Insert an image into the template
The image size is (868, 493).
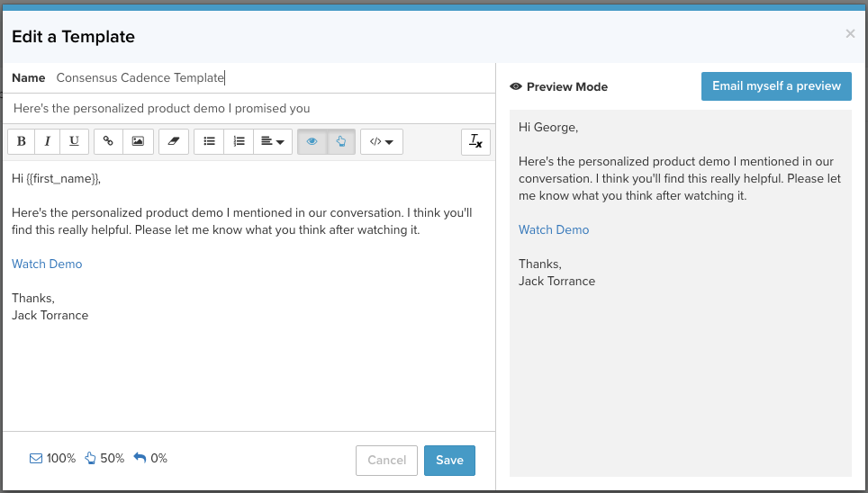click(138, 142)
